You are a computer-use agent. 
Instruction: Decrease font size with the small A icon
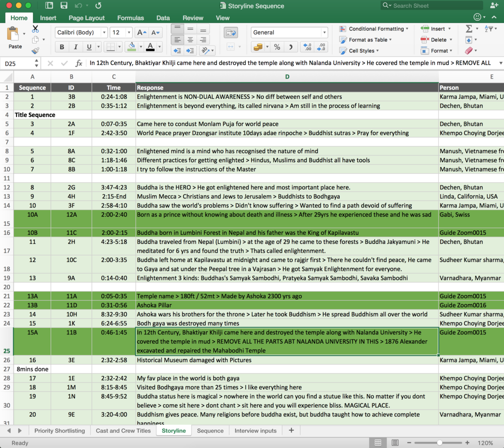155,32
